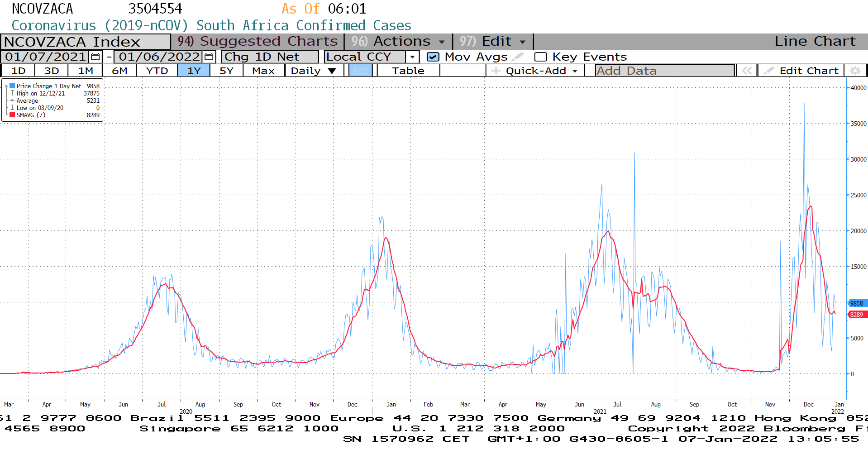868x464 pixels.
Task: Click the red SMAVG (7) color swatch
Action: coord(12,115)
